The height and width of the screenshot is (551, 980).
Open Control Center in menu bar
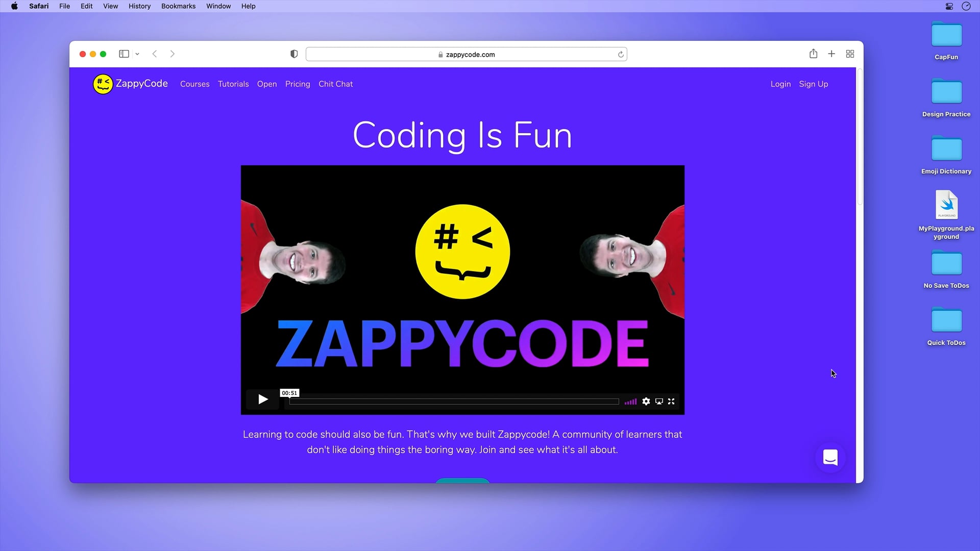coord(949,6)
